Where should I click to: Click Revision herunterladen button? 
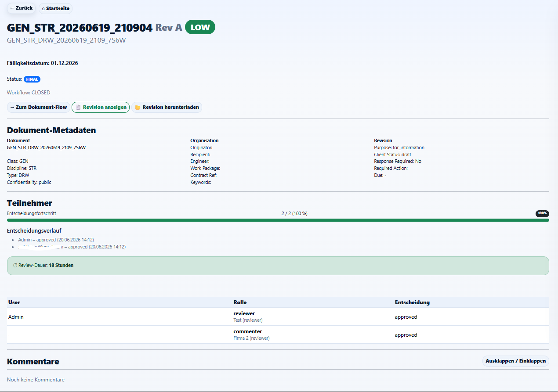click(x=167, y=107)
